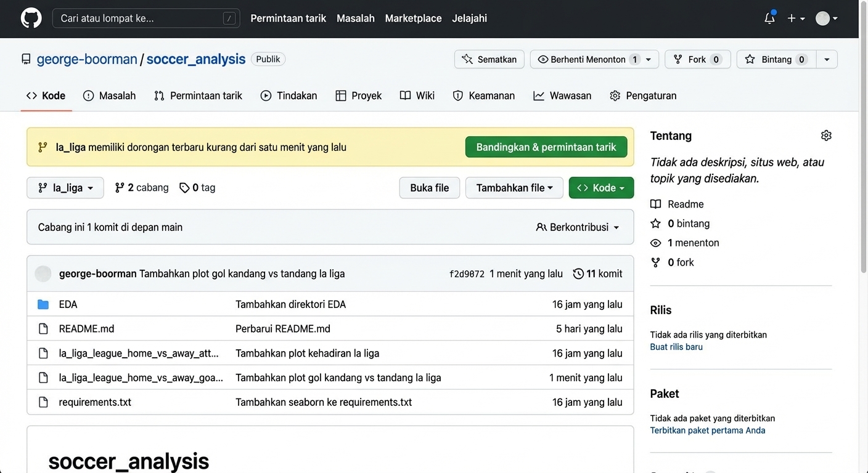Image resolution: width=868 pixels, height=473 pixels.
Task: Expand the Berkontribusi dropdown
Action: pyautogui.click(x=578, y=227)
